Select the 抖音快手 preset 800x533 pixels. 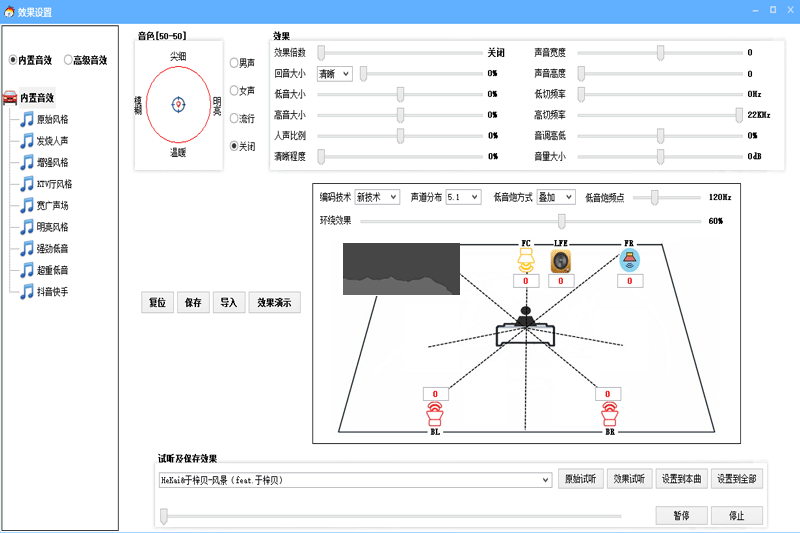point(52,292)
